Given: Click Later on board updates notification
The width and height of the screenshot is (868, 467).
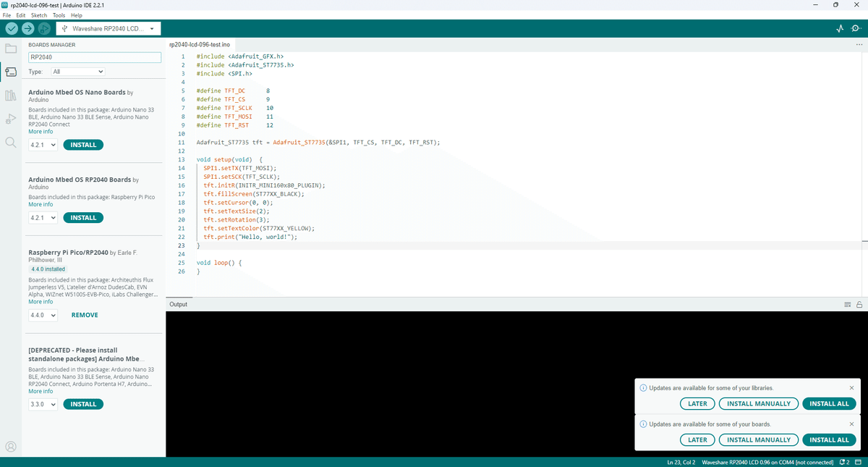Looking at the screenshot, I should (x=697, y=439).
